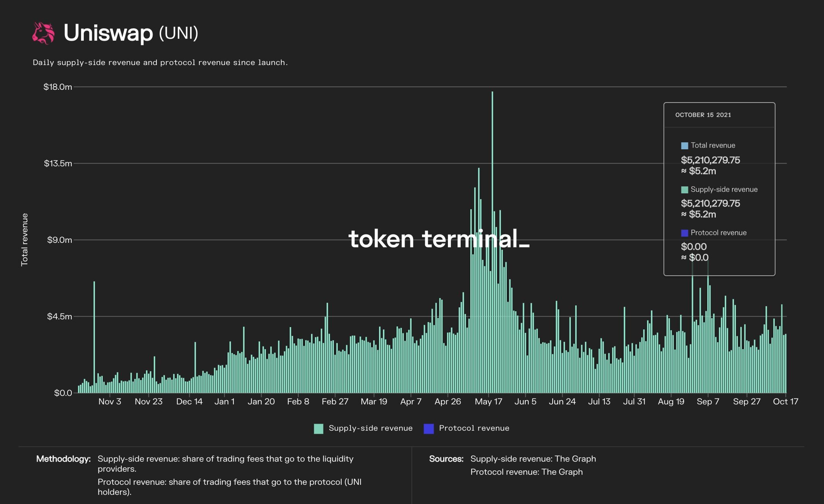Click the tall early spike bar before Nov 3
The image size is (824, 504).
94,334
